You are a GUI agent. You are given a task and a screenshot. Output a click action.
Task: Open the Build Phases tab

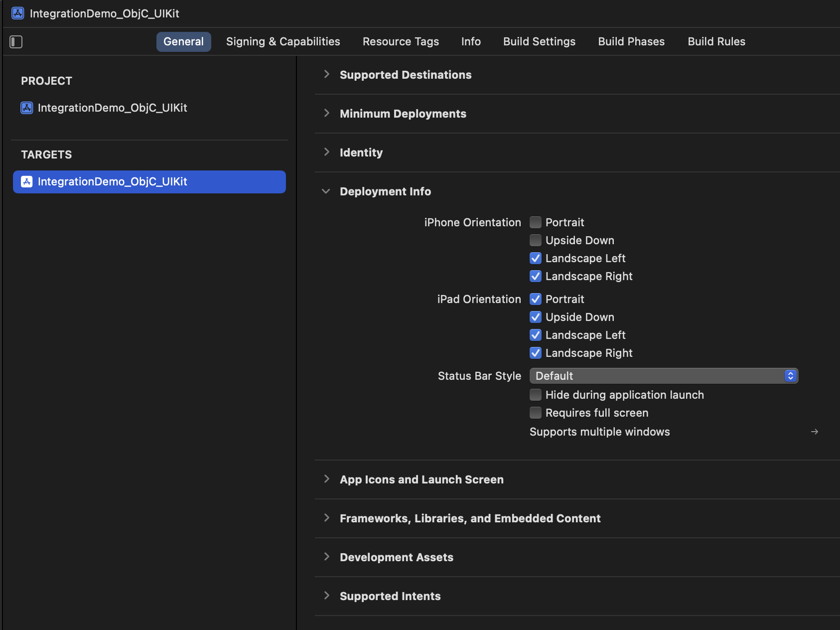pos(631,42)
